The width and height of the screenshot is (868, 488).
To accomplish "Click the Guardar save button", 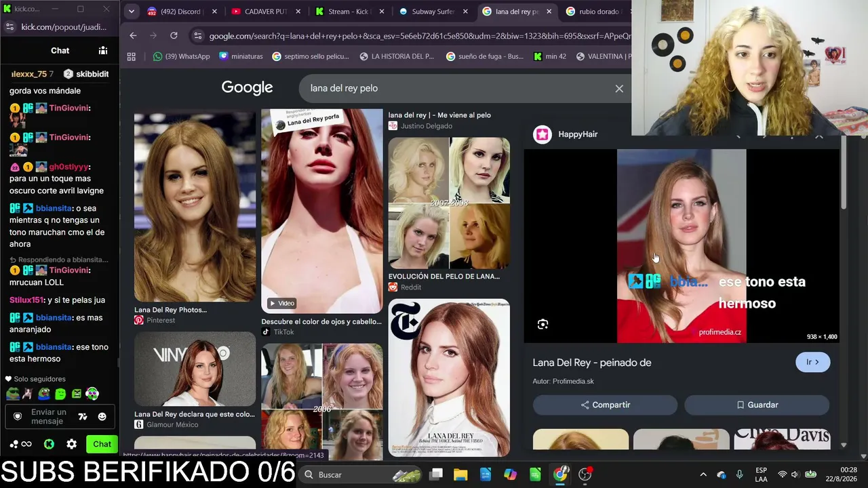I will 757,405.
